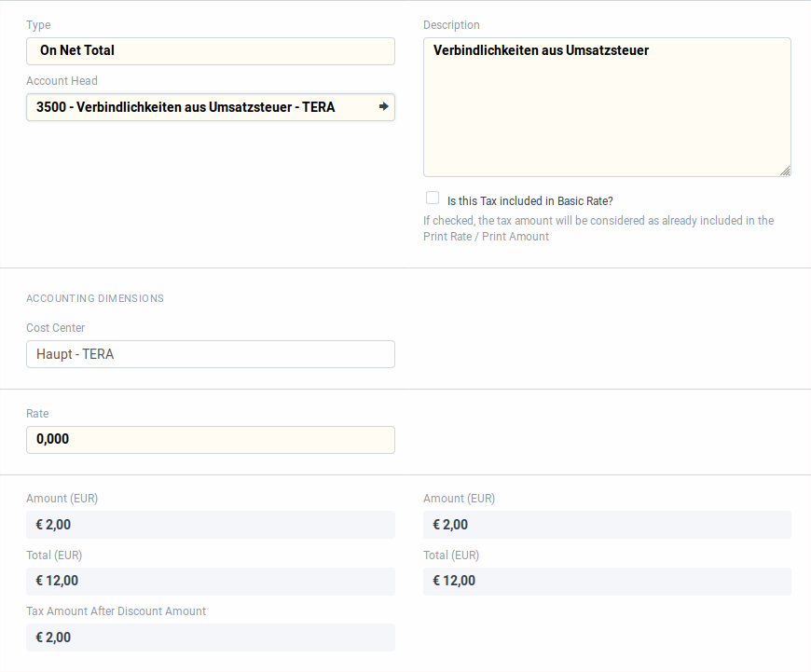Image resolution: width=811 pixels, height=672 pixels.
Task: Open the Type selector showing 'On Net Total'
Action: [210, 50]
